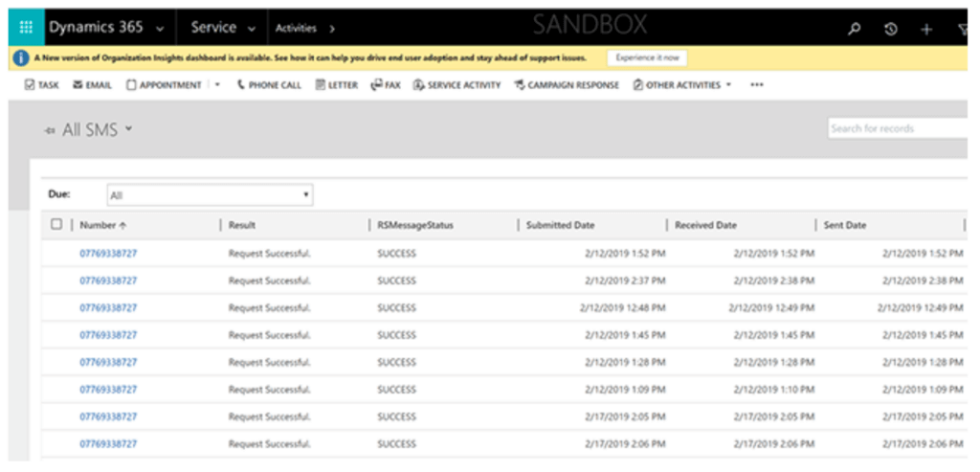Open the more commands ellipsis menu
Screen dimensions: 980x472
[757, 85]
